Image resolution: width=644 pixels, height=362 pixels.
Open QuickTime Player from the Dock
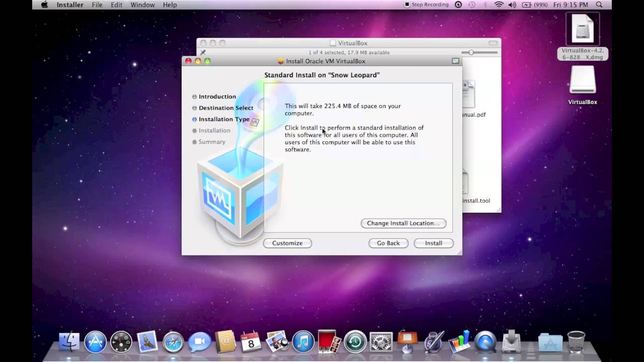(486, 342)
